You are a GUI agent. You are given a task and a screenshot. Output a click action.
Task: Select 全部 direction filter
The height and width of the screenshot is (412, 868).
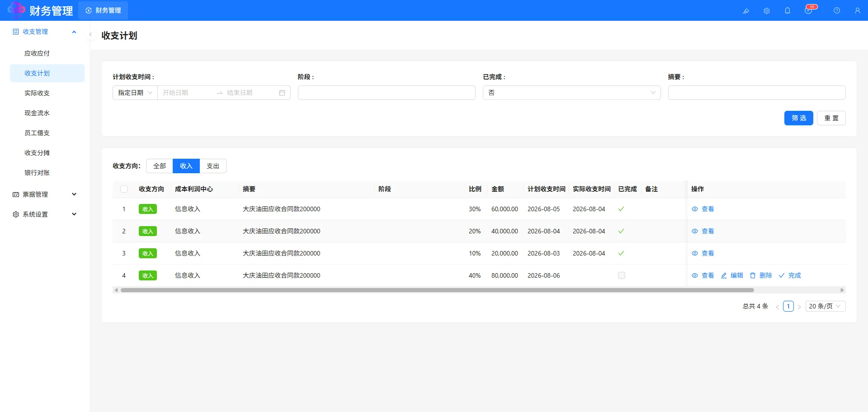click(160, 166)
